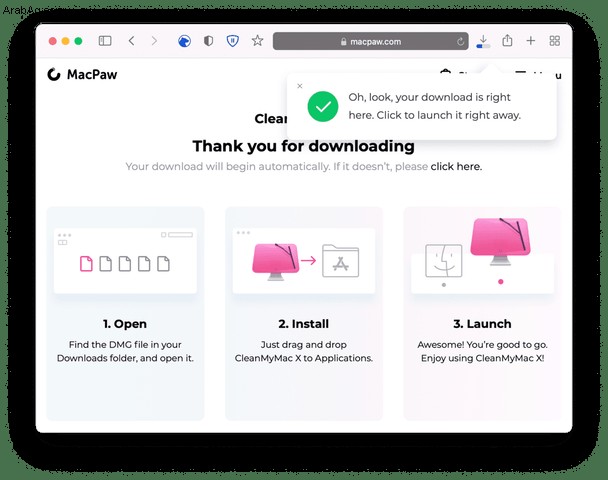Click the MacPaw logo
This screenshot has height=480, width=608.
(82, 74)
